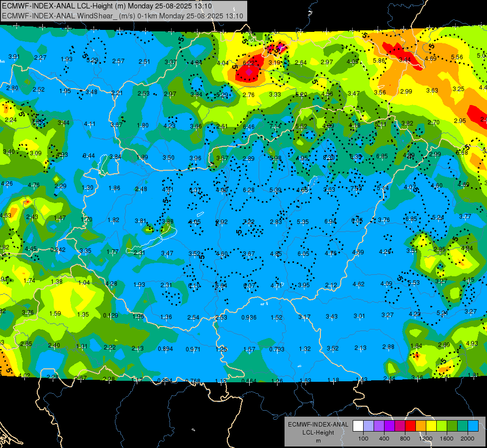Click the wind shear value '1.04'
This screenshot has height=448, width=487.
pyautogui.click(x=84, y=282)
